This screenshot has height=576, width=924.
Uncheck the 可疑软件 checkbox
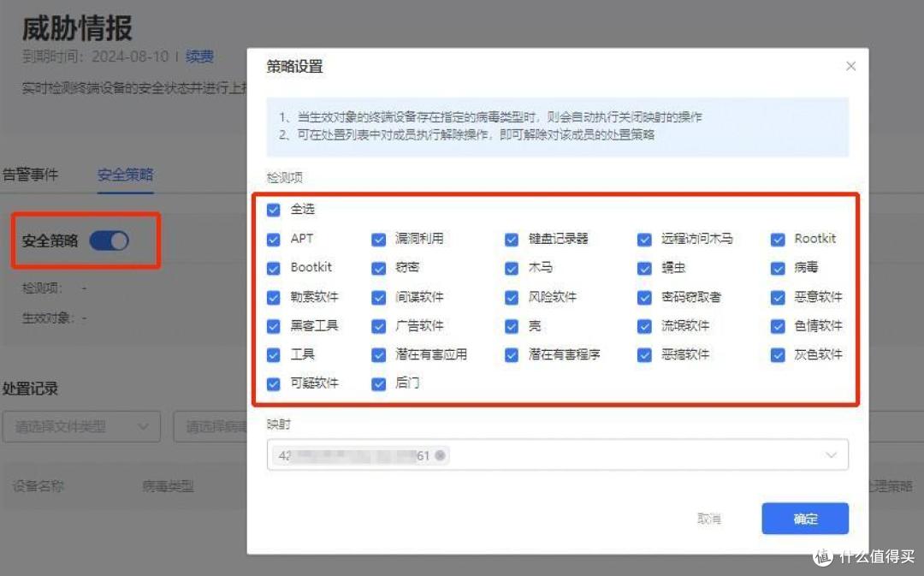coord(274,383)
